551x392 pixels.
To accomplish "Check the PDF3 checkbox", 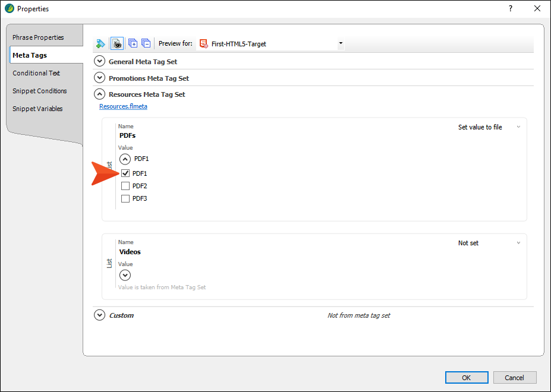I will pos(125,198).
